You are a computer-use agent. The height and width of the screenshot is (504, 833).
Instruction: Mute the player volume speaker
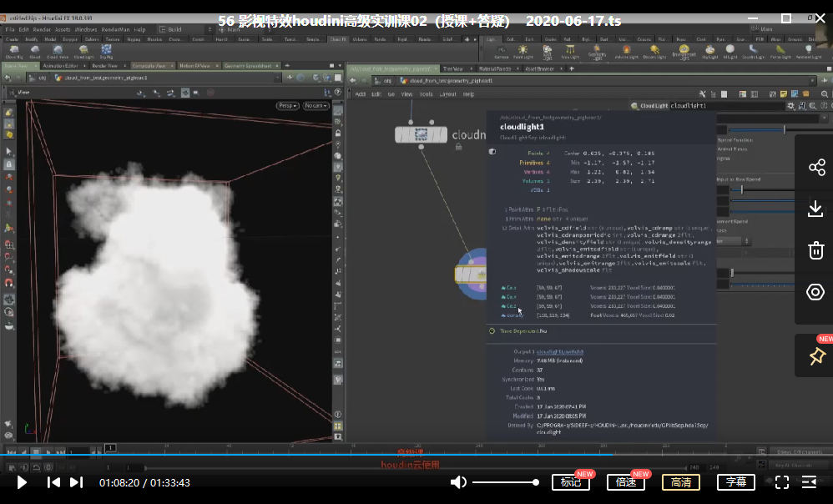click(x=458, y=482)
